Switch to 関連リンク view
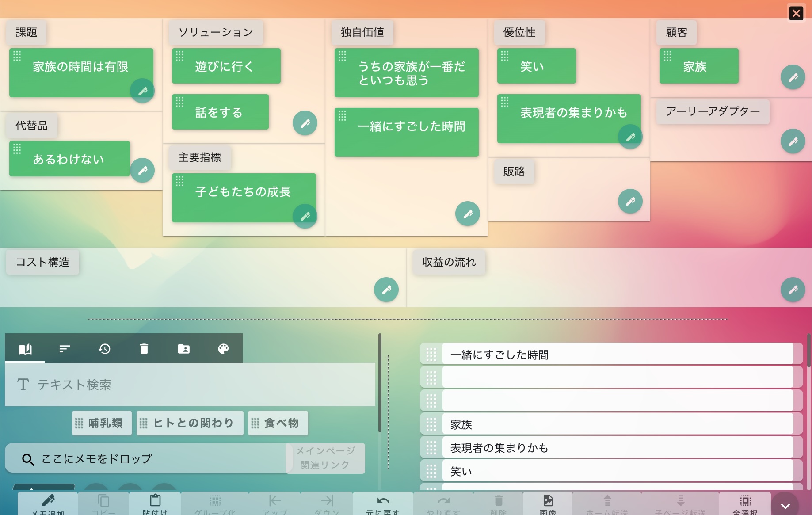 (x=324, y=465)
